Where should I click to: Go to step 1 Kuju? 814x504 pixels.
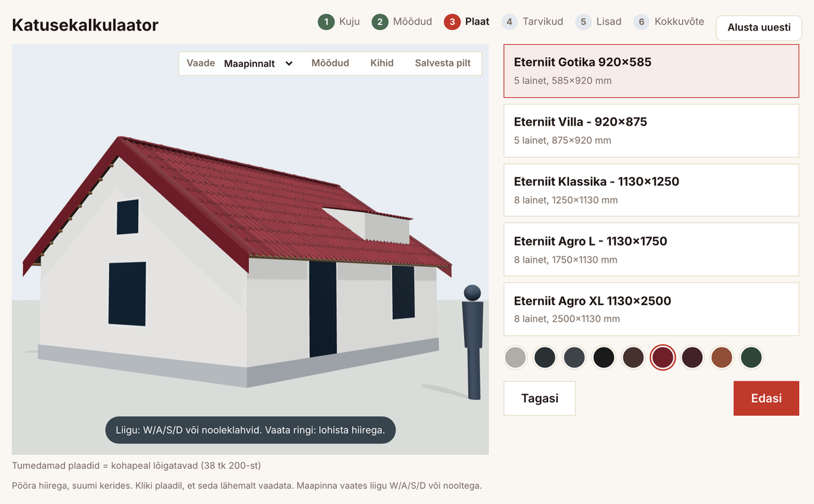[x=339, y=22]
